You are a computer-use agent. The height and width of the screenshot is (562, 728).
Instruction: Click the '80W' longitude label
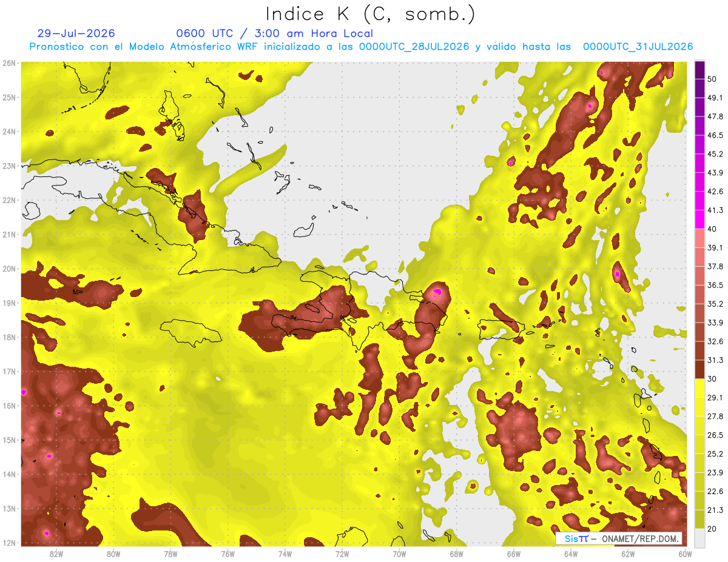point(113,554)
